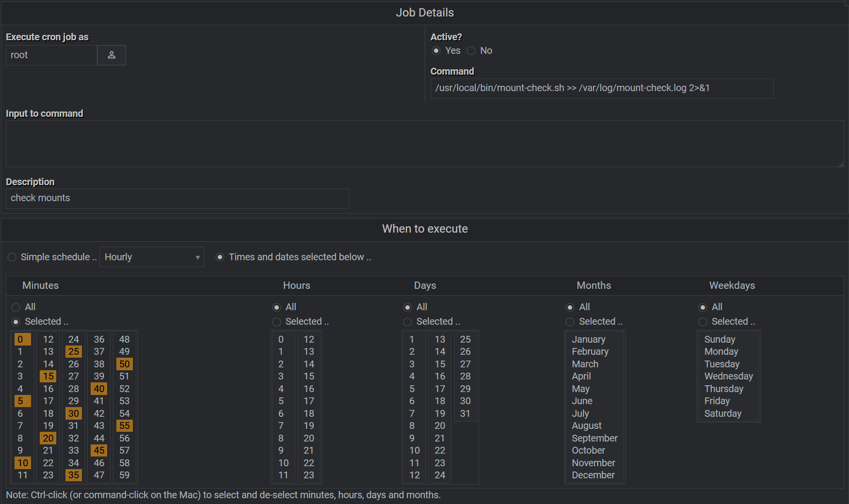The height and width of the screenshot is (504, 849).
Task: Click in the Command input field
Action: coord(601,89)
